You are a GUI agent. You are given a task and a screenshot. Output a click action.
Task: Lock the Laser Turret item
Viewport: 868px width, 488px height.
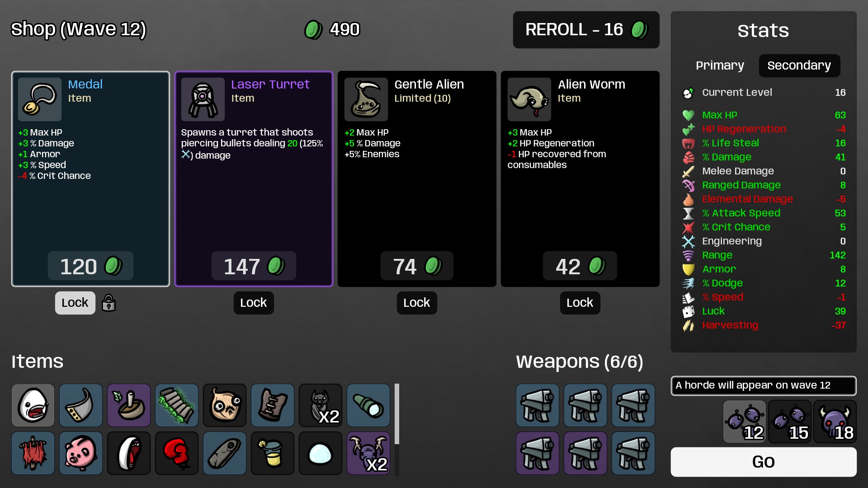click(x=254, y=303)
